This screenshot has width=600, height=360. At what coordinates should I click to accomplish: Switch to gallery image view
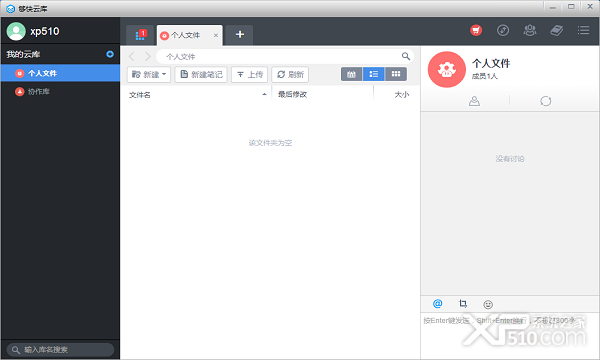[x=351, y=74]
